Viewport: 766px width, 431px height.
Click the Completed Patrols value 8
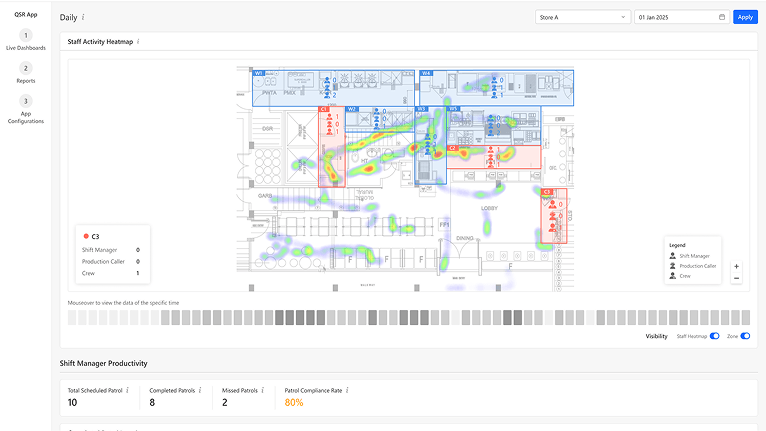(x=152, y=403)
